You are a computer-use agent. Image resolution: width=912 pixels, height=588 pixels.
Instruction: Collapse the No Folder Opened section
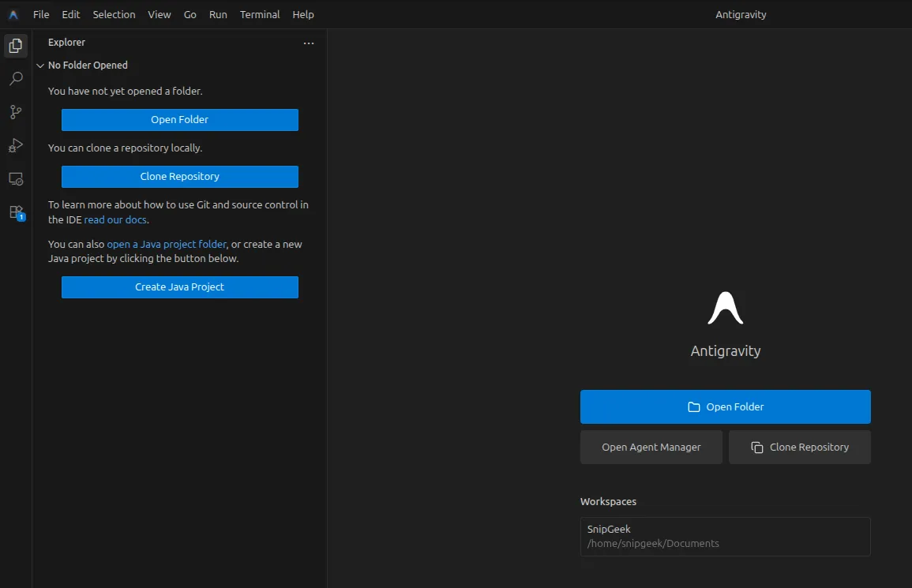(x=40, y=66)
